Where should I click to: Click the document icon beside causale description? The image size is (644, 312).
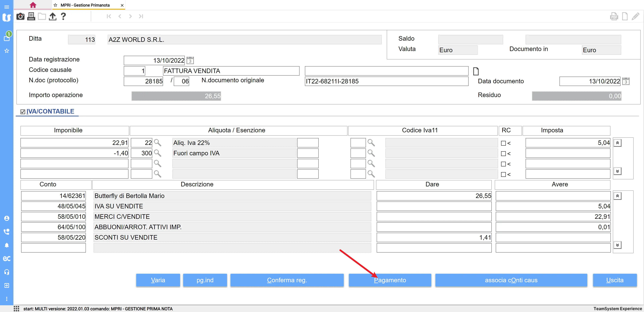[x=476, y=71]
